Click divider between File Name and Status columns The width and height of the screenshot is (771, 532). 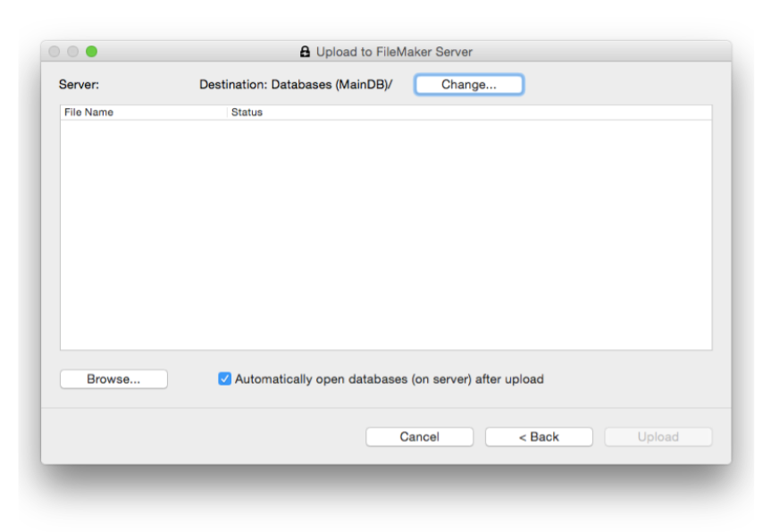(x=227, y=112)
